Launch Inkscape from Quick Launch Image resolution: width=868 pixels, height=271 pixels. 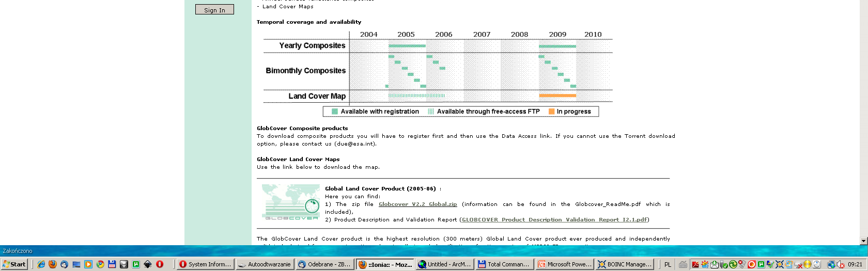(x=147, y=264)
